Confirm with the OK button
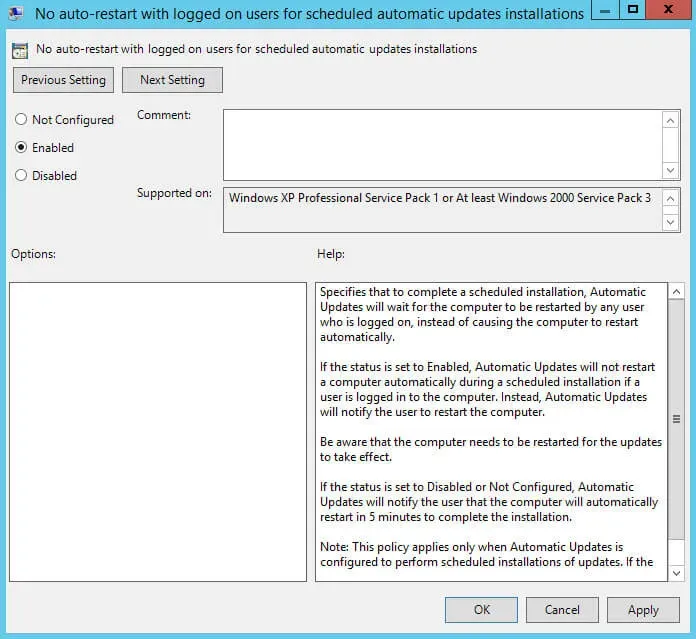This screenshot has height=639, width=696. (x=482, y=610)
